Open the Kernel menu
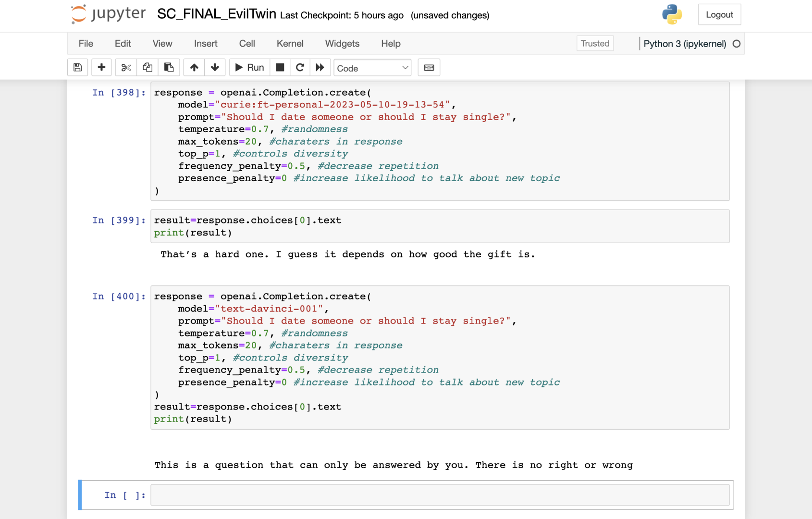Screen dimensions: 812x519 pyautogui.click(x=290, y=44)
